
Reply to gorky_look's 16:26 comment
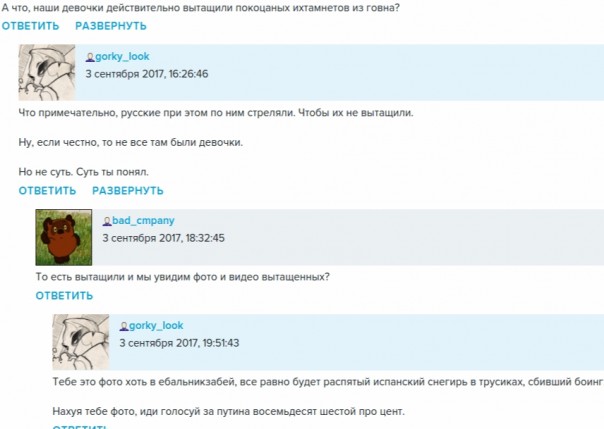(x=47, y=191)
